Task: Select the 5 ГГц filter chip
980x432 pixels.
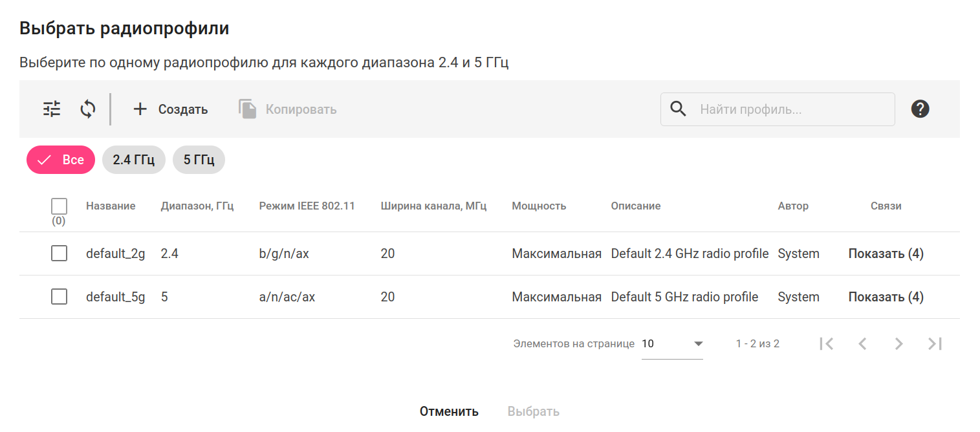Action: point(199,160)
